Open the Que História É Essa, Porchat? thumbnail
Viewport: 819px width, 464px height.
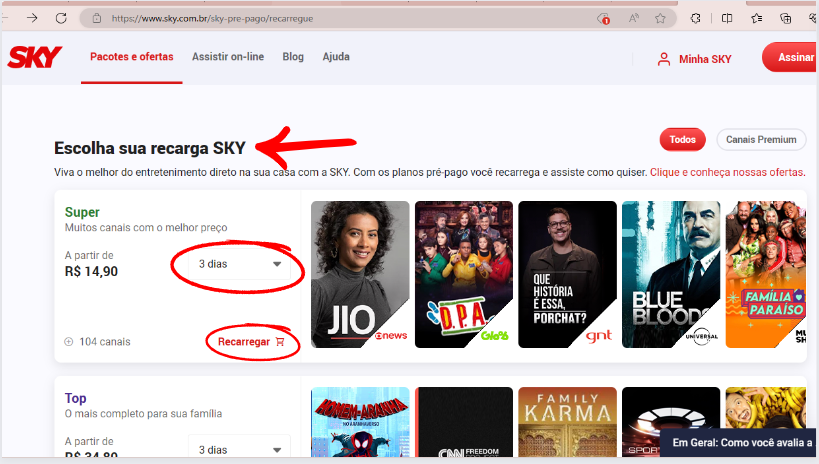567,274
